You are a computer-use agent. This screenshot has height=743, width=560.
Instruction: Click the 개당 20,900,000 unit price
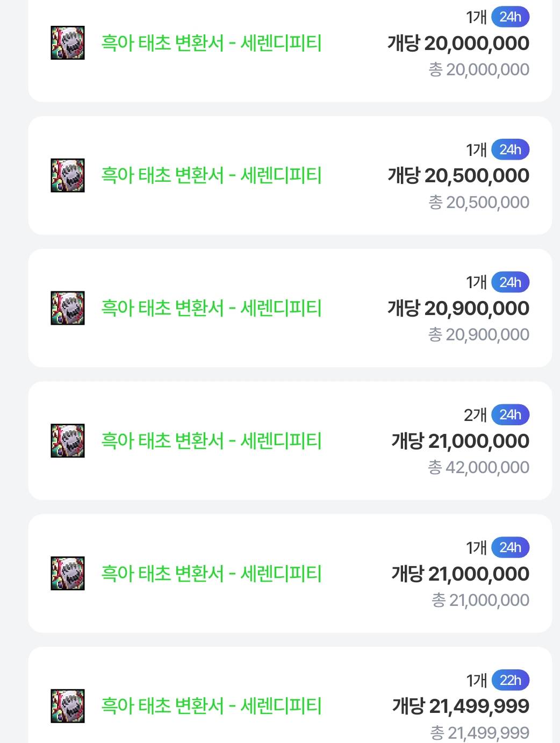(458, 308)
